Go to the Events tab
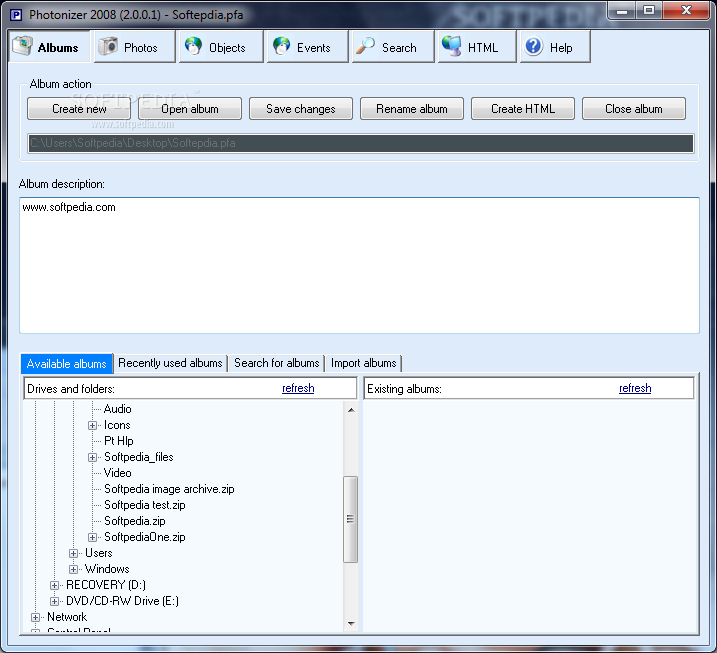 308,47
